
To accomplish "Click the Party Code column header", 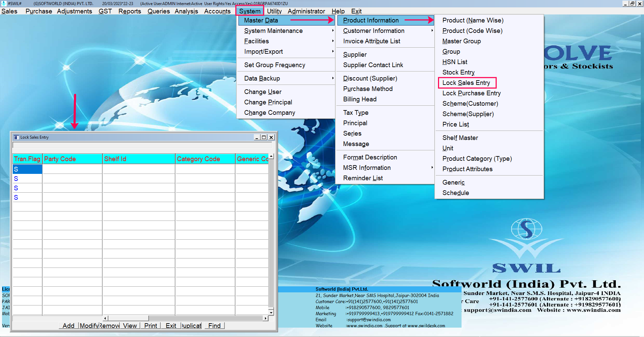I will 72,159.
